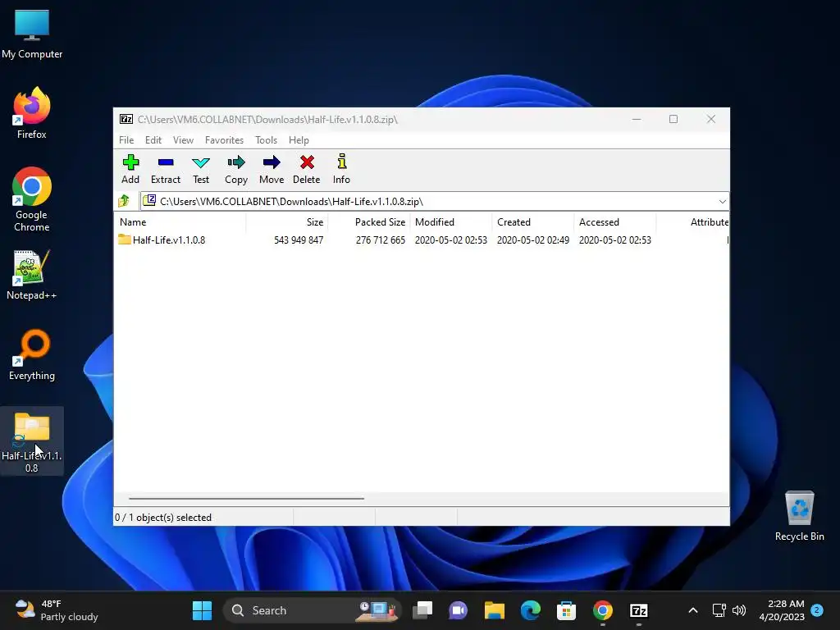This screenshot has width=840, height=630.
Task: Click the '0 / 1 object(s) selected' status
Action: (x=163, y=518)
